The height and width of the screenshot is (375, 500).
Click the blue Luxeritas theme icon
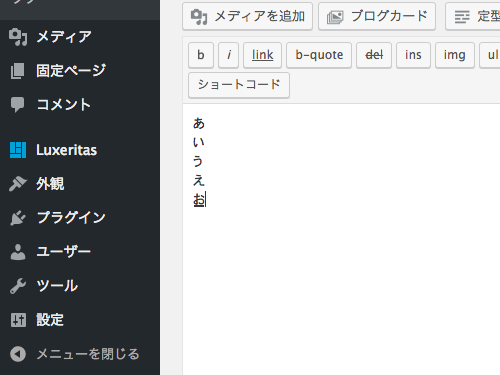pyautogui.click(x=18, y=150)
